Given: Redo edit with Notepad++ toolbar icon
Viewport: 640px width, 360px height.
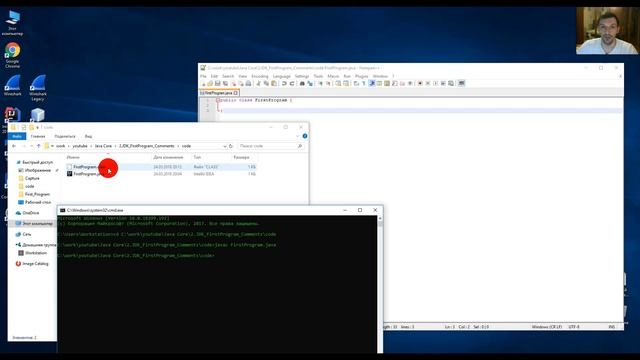Looking at the screenshot, I should coord(292,83).
